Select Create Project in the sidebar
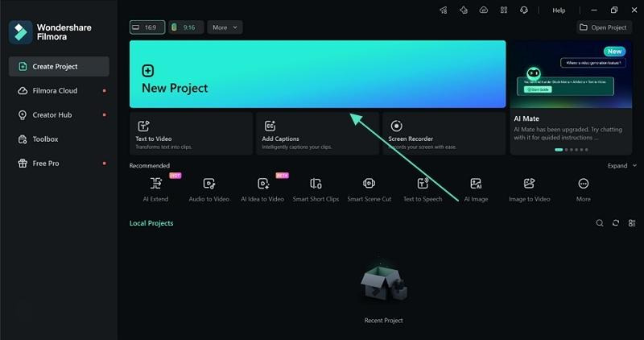Viewport: 644px width, 340px height. 59,66
